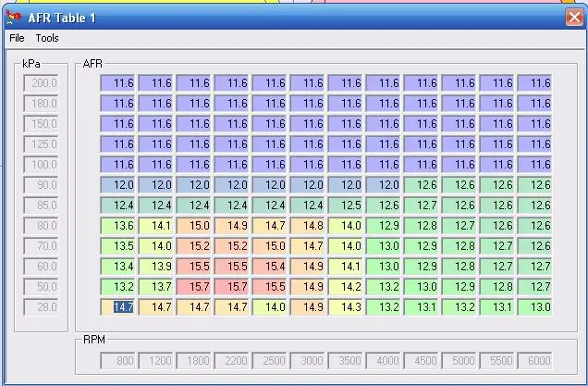
Task: Select the 15.2 AFR cell at 70.0 kPa, 1800 RPM
Action: 194,246
